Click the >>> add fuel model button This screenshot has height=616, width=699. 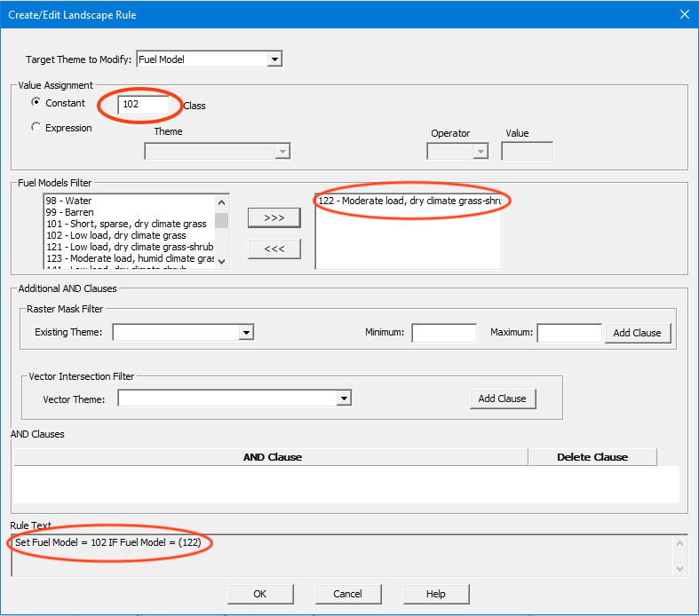[x=274, y=217]
